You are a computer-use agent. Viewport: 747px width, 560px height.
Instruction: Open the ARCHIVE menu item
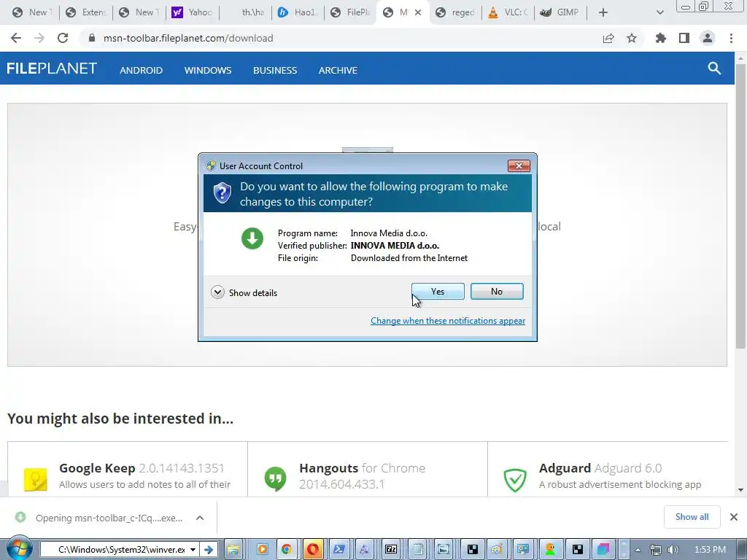point(338,70)
